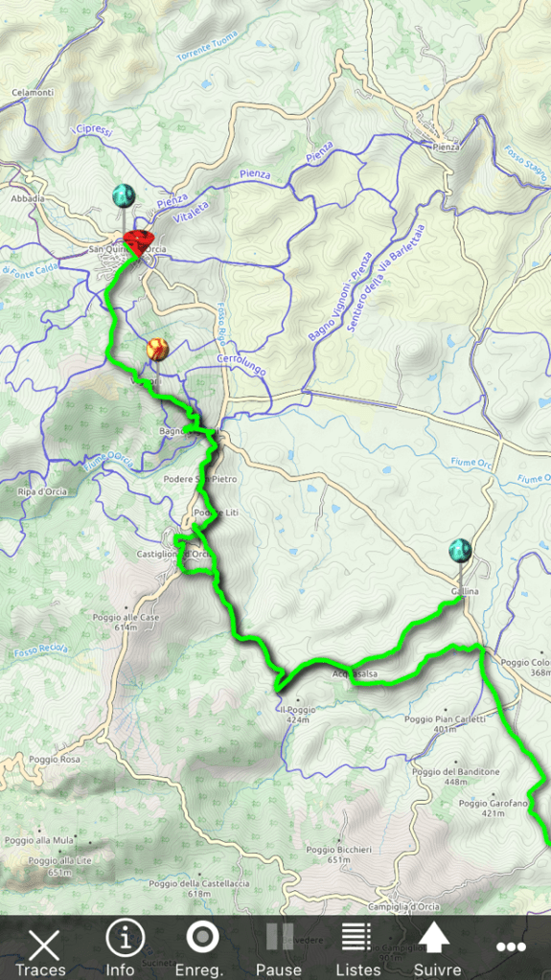The image size is (551, 980).
Task: Tap the Celamonti place label
Action: (x=33, y=93)
